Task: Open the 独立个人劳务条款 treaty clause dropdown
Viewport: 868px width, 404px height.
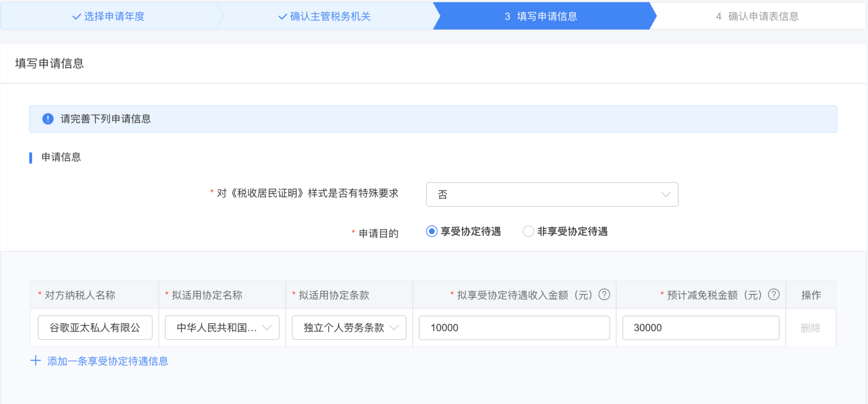Action: [349, 328]
